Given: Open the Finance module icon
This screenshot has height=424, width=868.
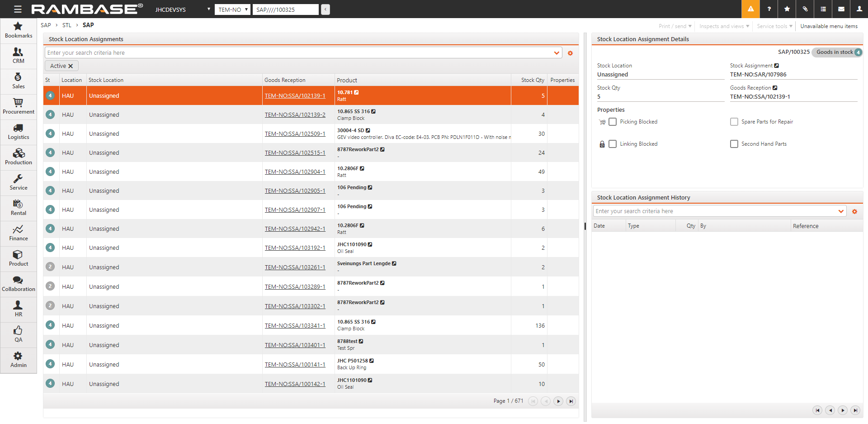Looking at the screenshot, I should [x=18, y=233].
